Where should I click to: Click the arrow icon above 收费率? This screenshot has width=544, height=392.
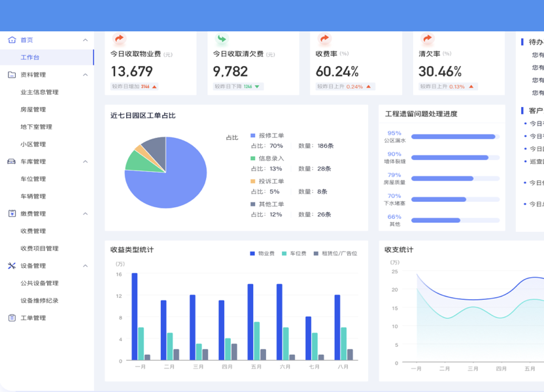pos(324,39)
